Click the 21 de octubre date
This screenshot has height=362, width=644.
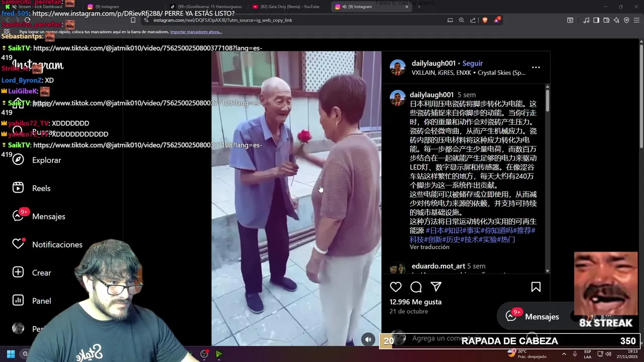coord(409,311)
